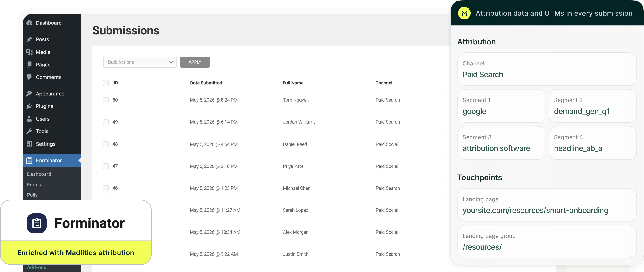The height and width of the screenshot is (272, 644).
Task: Click the Full Name column header
Action: (293, 83)
